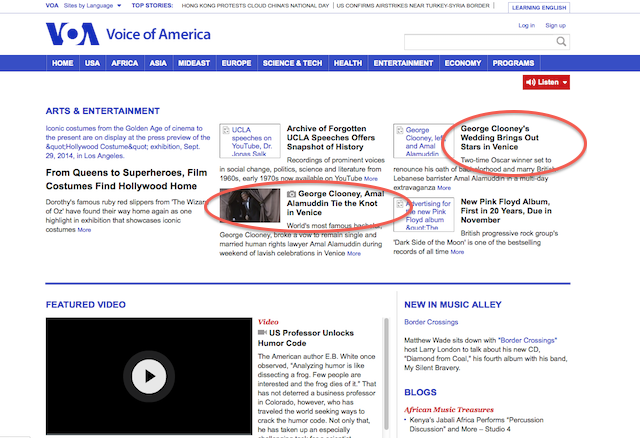Open Archive of Forgotten UCLA Speeches headline

(x=331, y=138)
